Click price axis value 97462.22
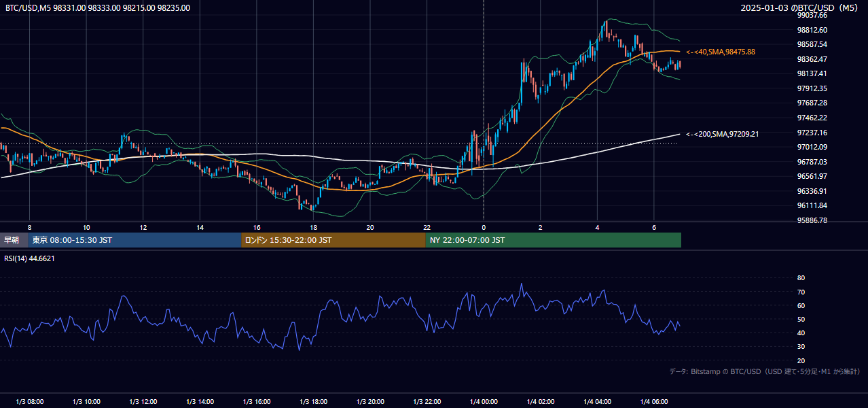Viewport: 868px width, 408px height. [812, 118]
